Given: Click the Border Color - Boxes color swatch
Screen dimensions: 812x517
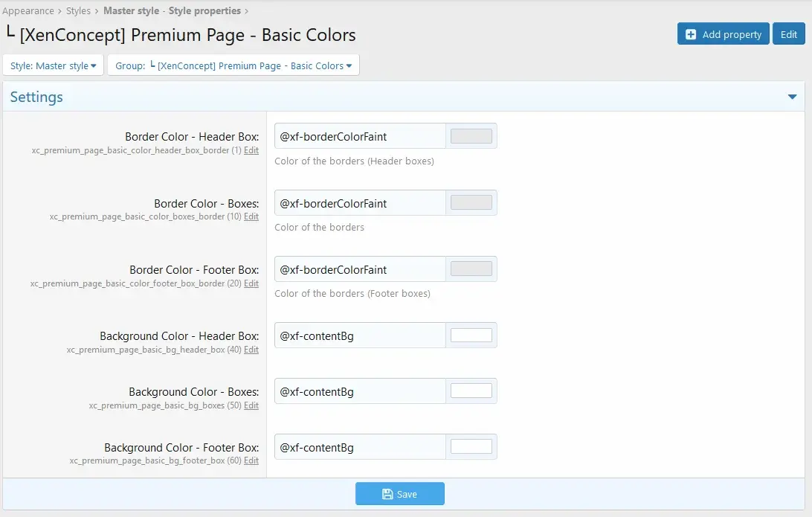Looking at the screenshot, I should click(471, 203).
